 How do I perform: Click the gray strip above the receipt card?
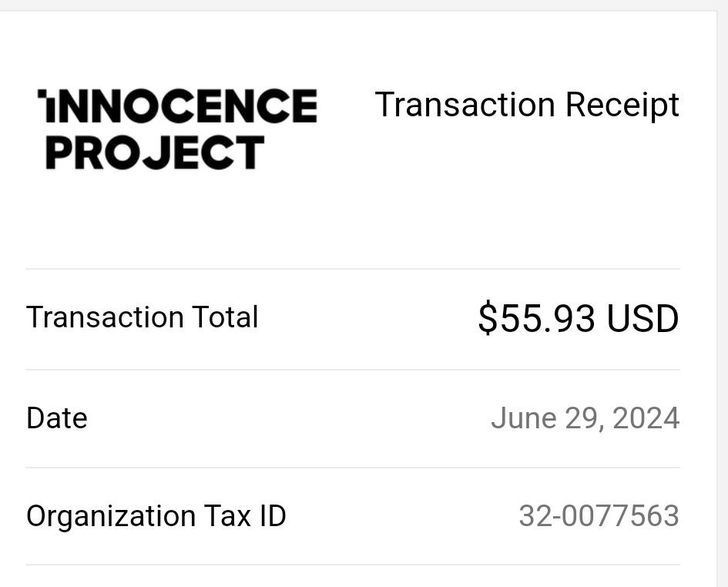point(364,5)
